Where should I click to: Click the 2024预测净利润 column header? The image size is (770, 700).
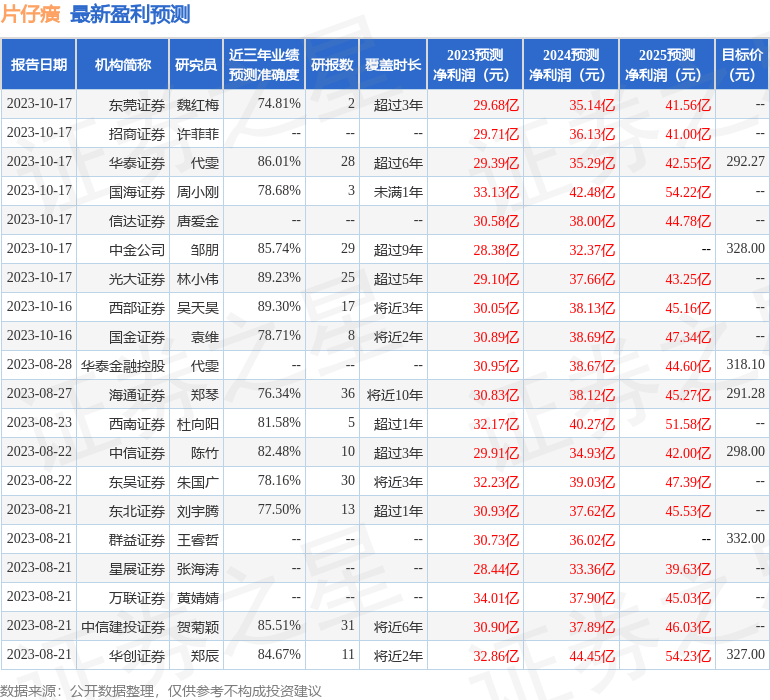[571, 64]
